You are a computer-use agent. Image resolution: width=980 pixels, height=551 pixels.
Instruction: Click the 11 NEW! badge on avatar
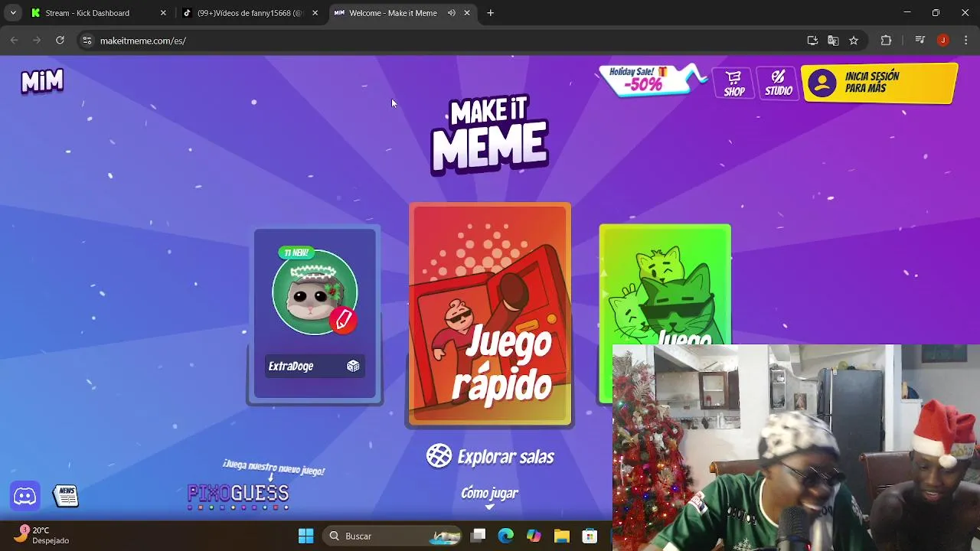tap(296, 253)
